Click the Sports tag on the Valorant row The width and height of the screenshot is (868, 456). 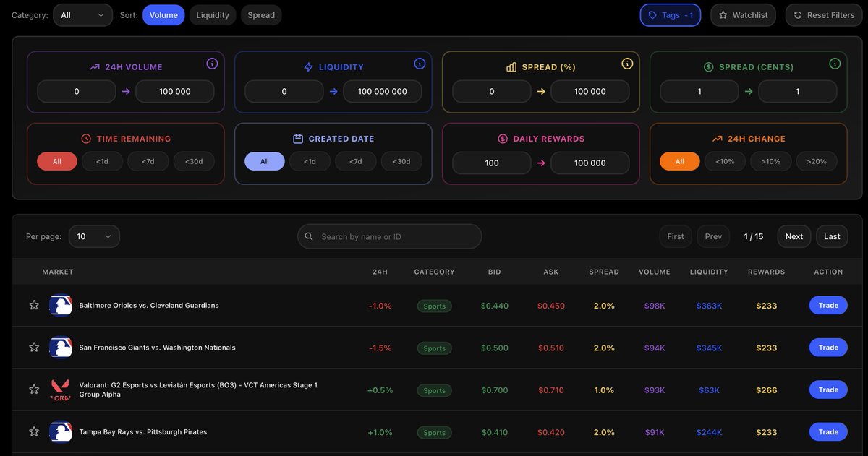click(435, 390)
